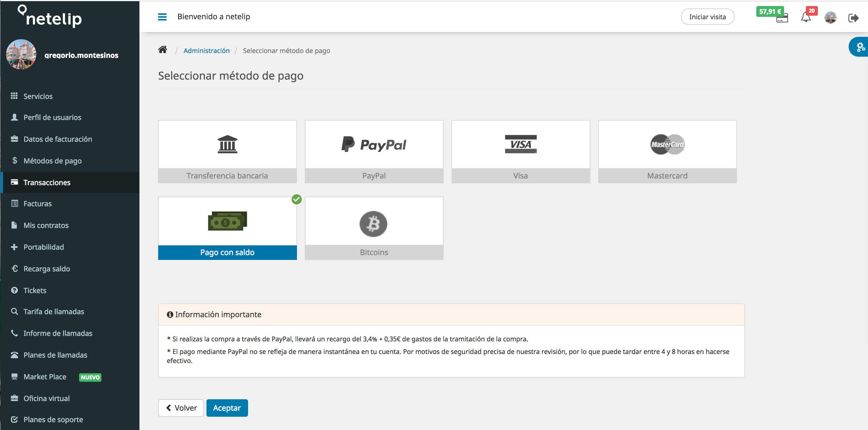Click the Recarga saldo sidebar icon
The image size is (868, 430).
click(x=14, y=268)
